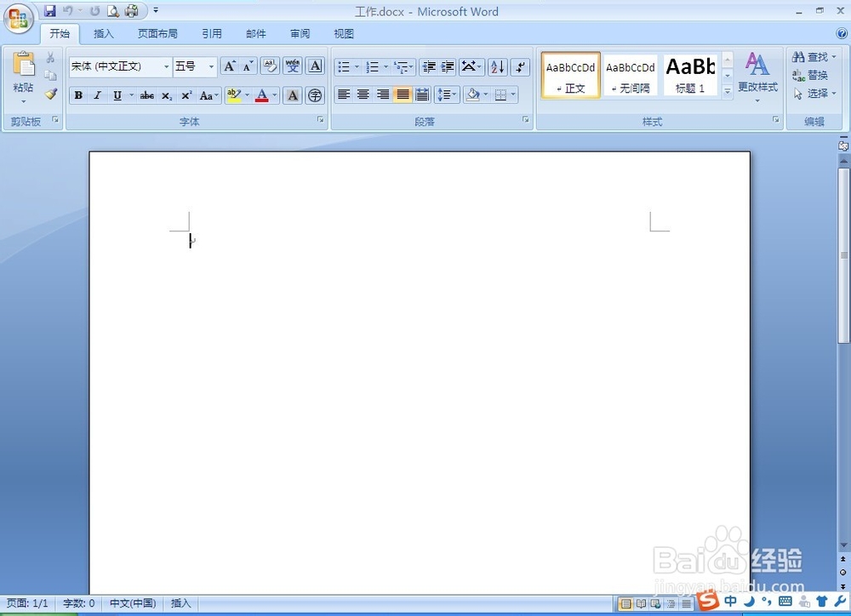Apply the 无间隔 style thumbnail

(x=630, y=75)
